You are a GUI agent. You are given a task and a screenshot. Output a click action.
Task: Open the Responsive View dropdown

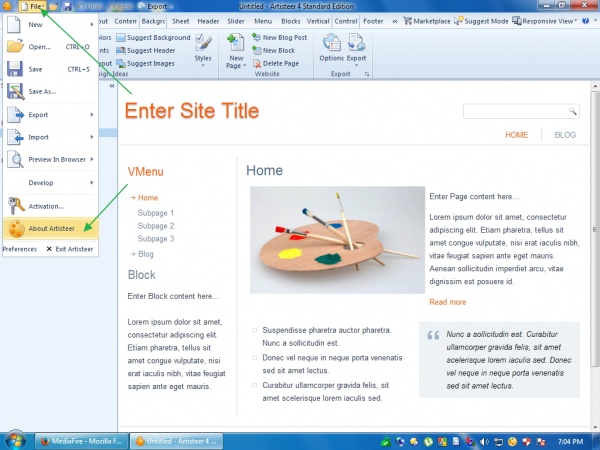click(545, 21)
